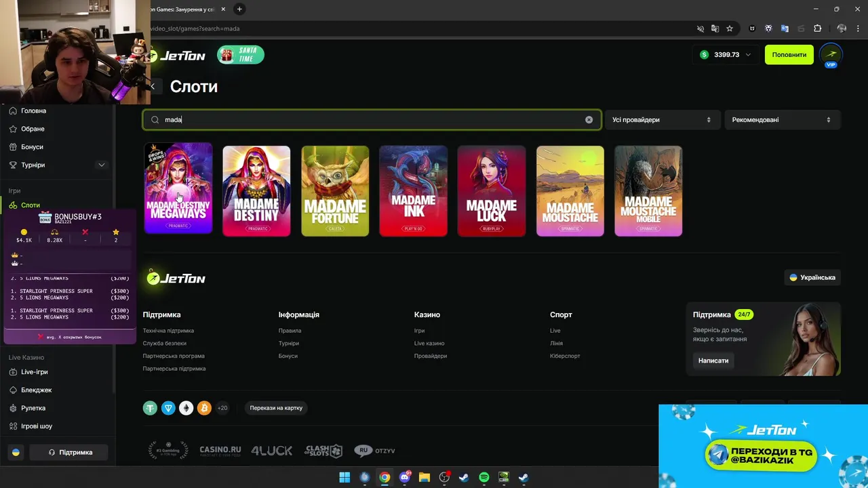This screenshot has width=868, height=488.
Task: Click the Tether payment icon
Action: point(150,408)
